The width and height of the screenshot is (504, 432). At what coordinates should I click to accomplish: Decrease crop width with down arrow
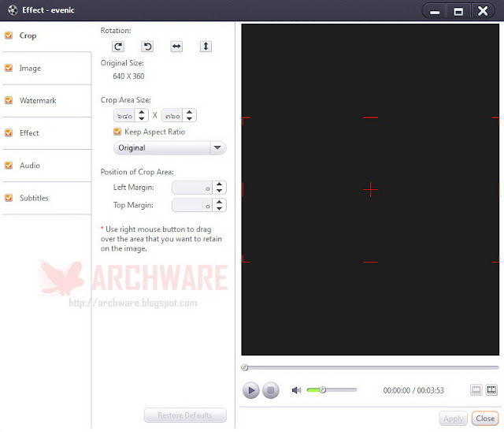pyautogui.click(x=142, y=118)
